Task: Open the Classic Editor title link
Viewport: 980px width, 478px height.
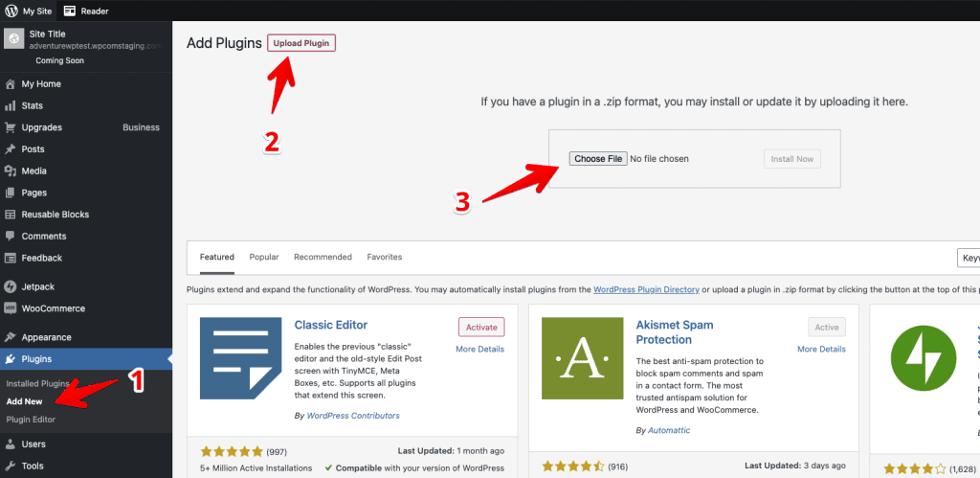Action: click(x=330, y=326)
